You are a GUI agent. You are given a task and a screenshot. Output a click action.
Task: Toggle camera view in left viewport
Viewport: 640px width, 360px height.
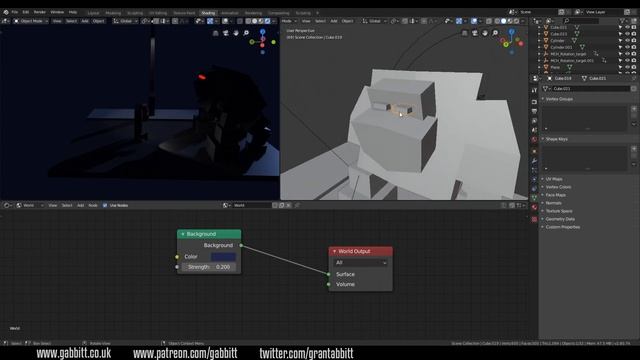pos(226,33)
